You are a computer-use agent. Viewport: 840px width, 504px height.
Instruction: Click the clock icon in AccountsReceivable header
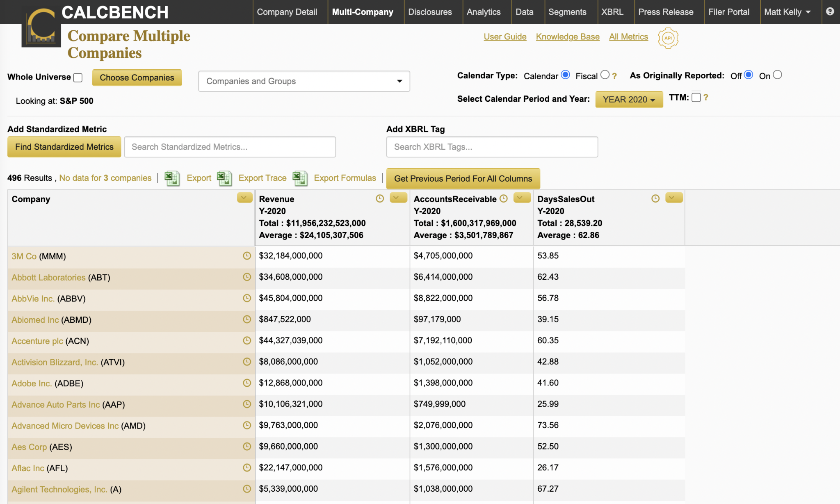point(504,198)
